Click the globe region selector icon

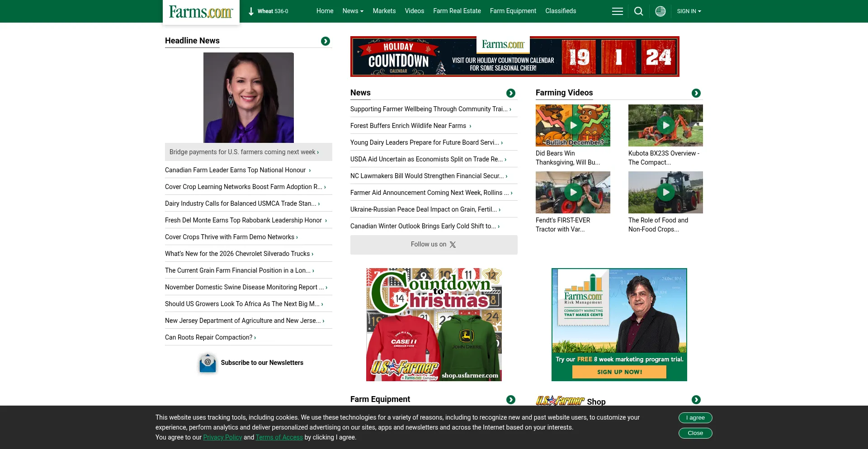click(x=660, y=11)
